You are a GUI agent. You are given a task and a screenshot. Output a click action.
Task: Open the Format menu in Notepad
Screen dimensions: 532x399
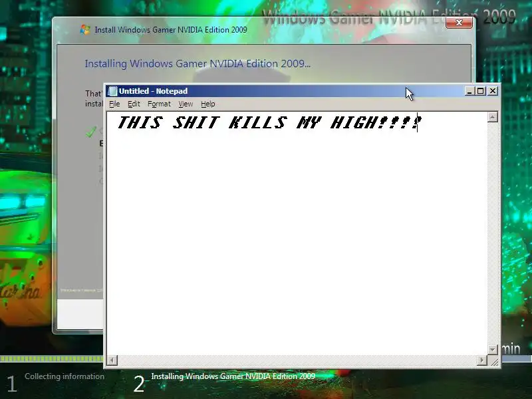pos(159,104)
